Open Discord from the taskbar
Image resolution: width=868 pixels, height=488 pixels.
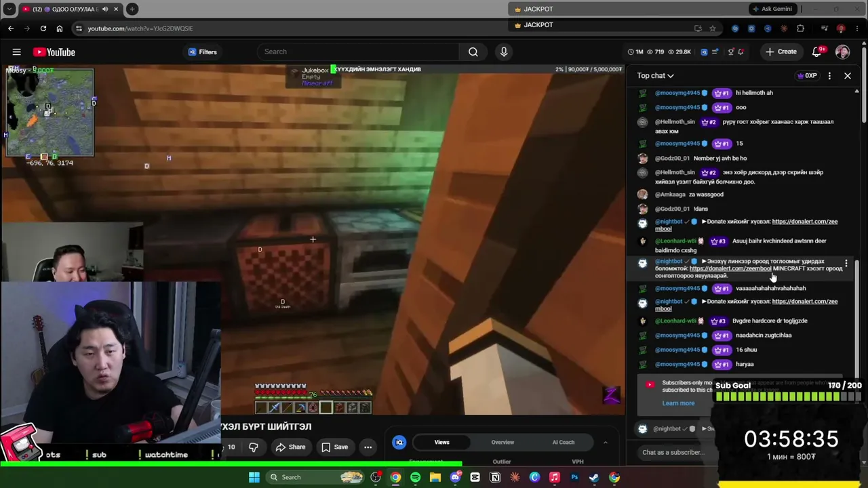click(x=455, y=477)
